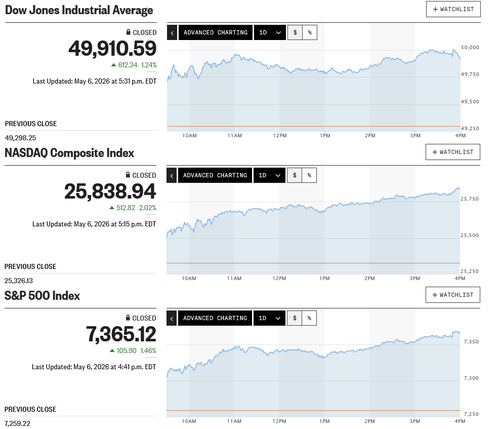Viewport: 500px width, 429px height.
Task: Toggle dollar view on Dow Jones chart
Action: [x=295, y=33]
